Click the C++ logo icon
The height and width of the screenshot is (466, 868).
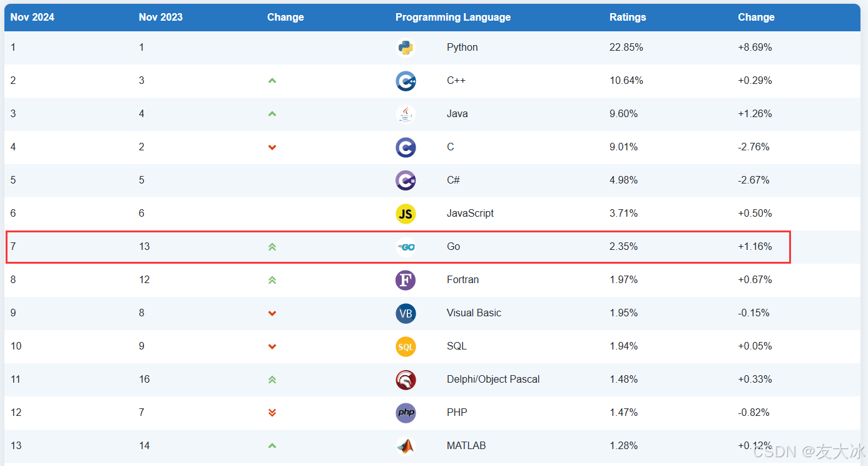point(406,81)
